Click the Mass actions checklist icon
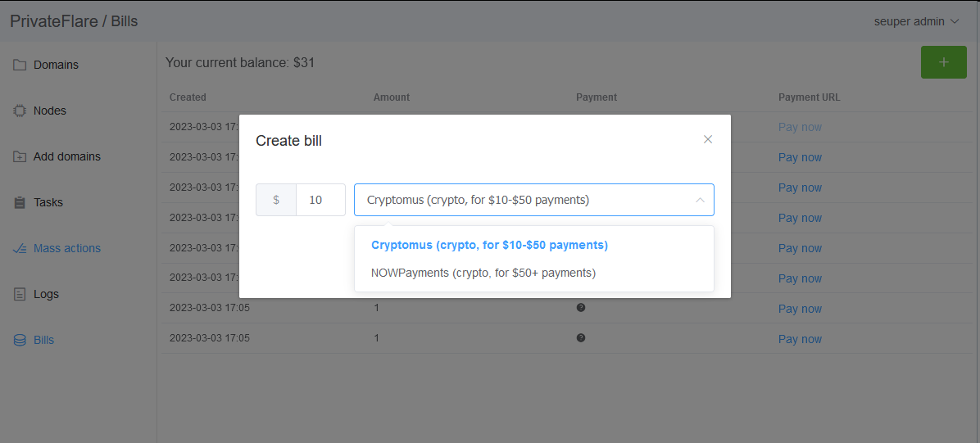 pos(20,248)
